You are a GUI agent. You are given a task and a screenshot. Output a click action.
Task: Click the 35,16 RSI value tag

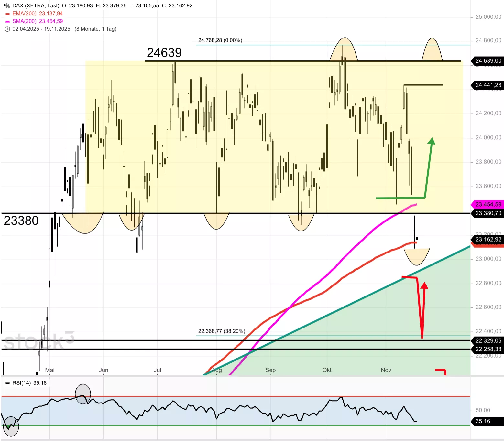(x=483, y=421)
